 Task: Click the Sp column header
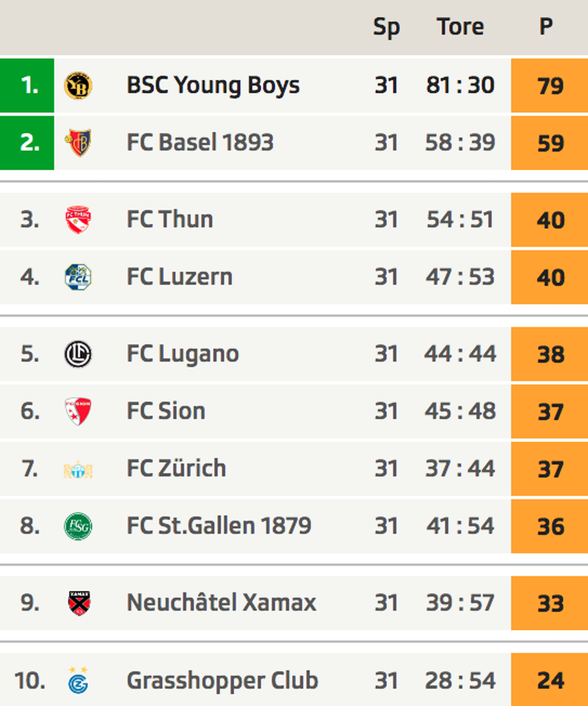tap(386, 27)
